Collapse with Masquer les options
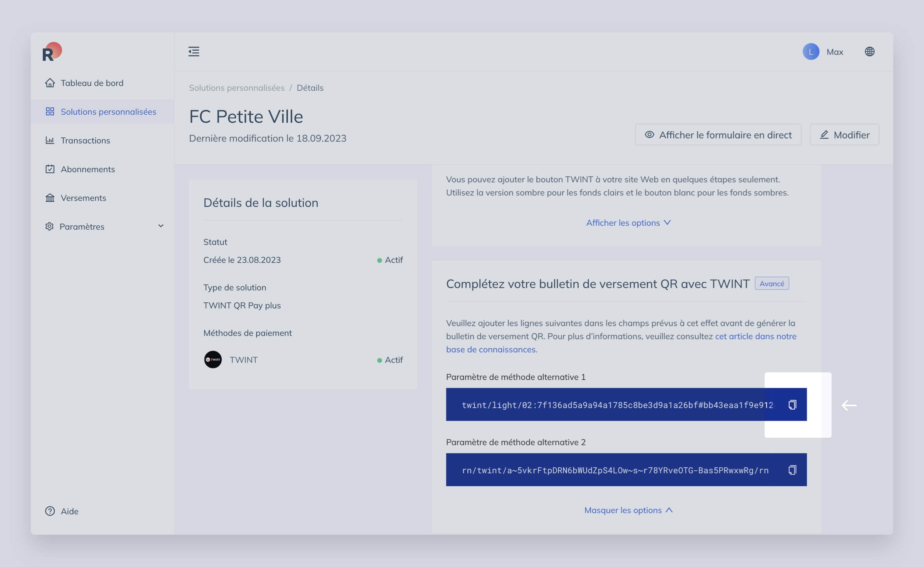Viewport: 924px width, 567px height. [628, 510]
